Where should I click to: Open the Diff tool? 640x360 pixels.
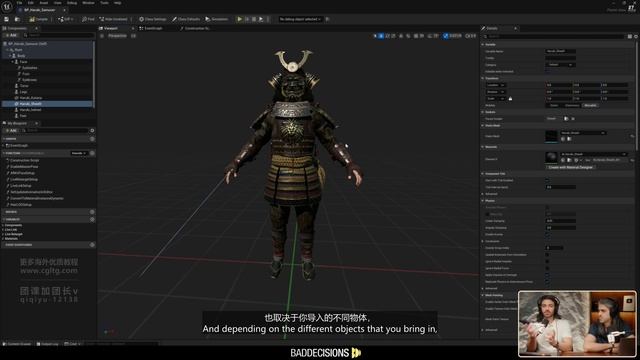coord(65,19)
